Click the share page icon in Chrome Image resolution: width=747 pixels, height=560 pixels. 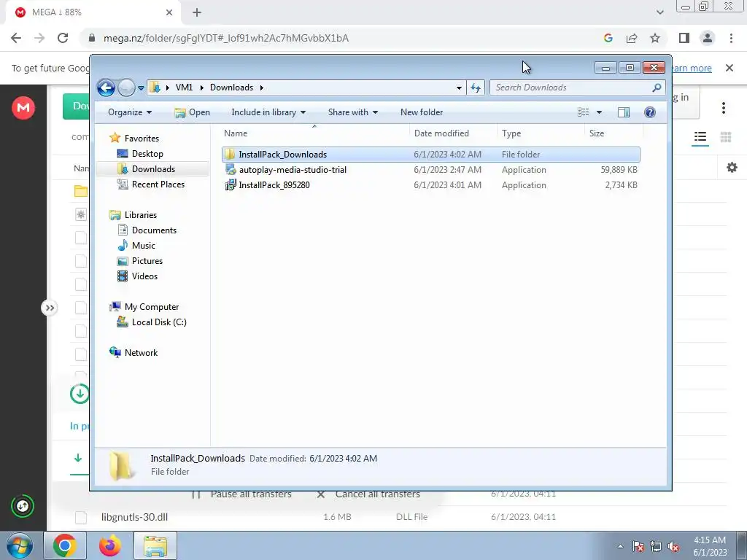pos(632,38)
